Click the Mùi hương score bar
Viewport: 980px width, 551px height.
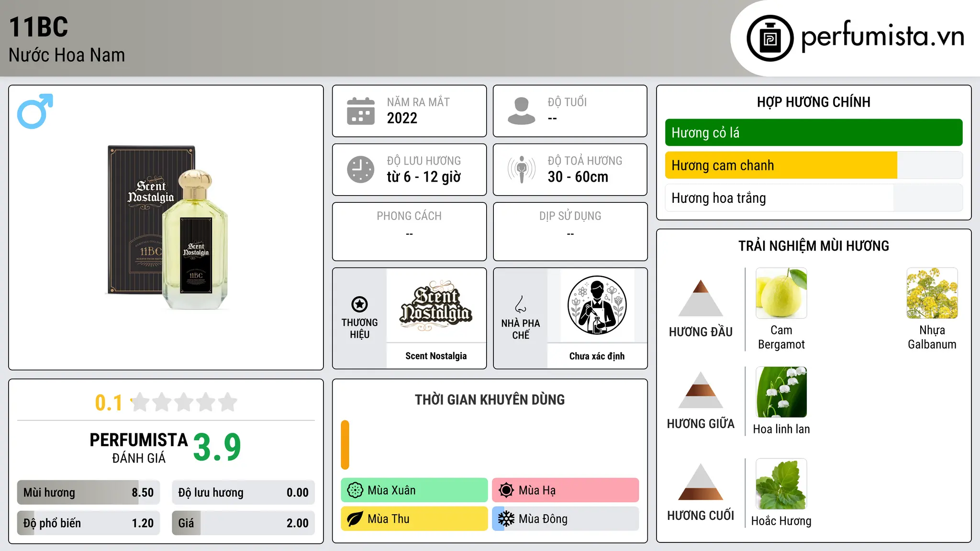tap(89, 492)
